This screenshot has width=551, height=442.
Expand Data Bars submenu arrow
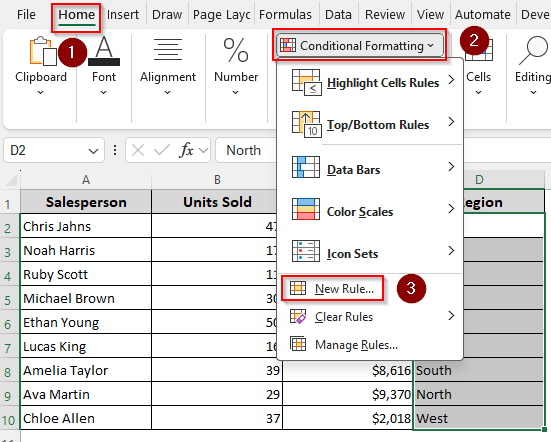tap(451, 167)
